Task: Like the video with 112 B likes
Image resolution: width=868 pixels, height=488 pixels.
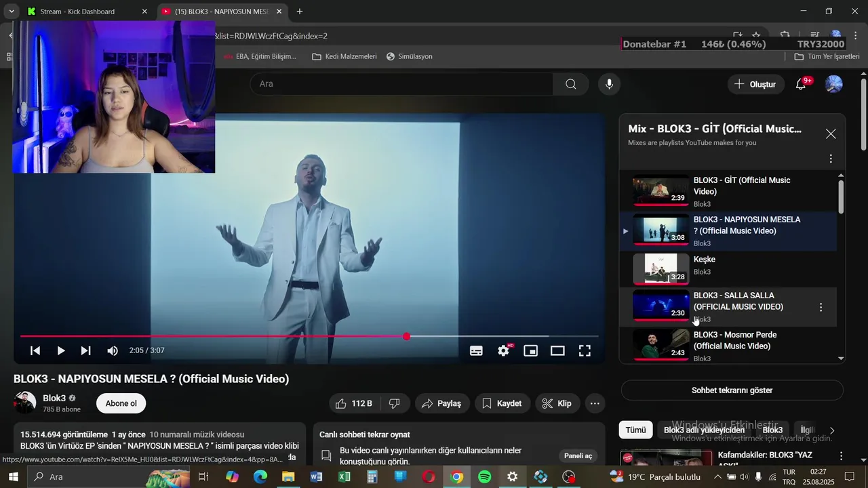Action: [x=355, y=403]
